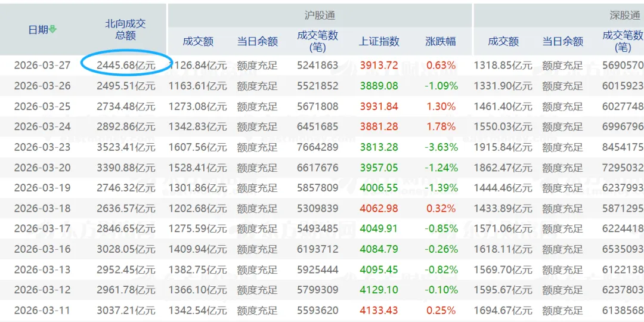Select the 深股通 amount 1550.03亿元
The width and height of the screenshot is (644, 322).
tap(503, 126)
